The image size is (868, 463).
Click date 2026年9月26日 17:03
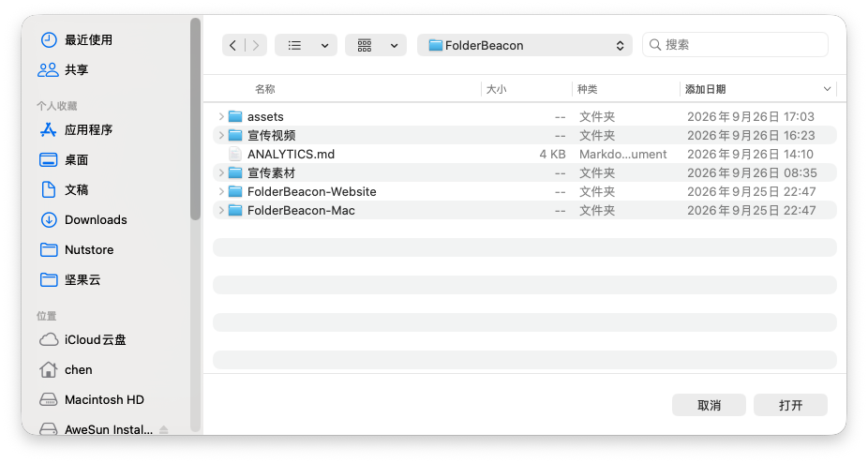point(751,116)
